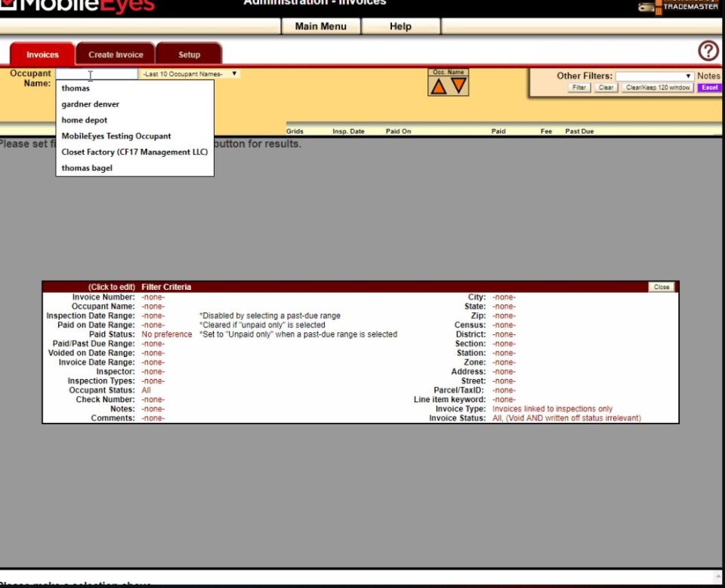This screenshot has height=588, width=725.
Task: Click the Clear button
Action: point(606,88)
